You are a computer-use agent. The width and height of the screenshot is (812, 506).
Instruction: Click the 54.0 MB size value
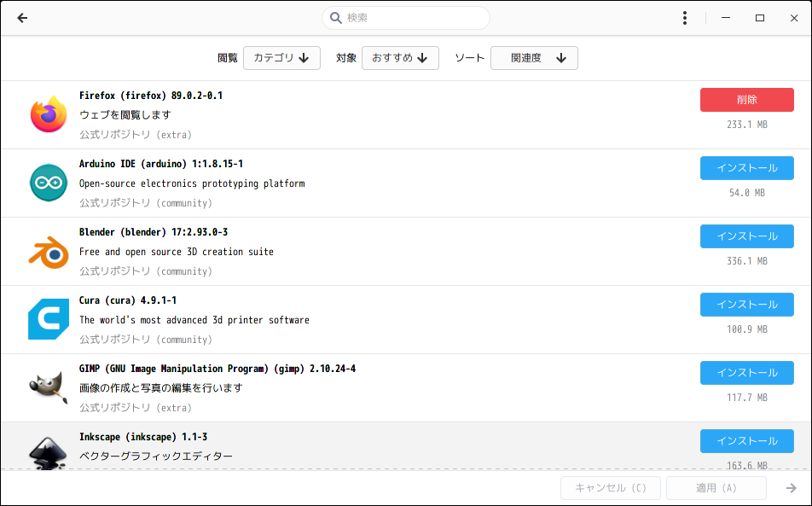pos(747,193)
